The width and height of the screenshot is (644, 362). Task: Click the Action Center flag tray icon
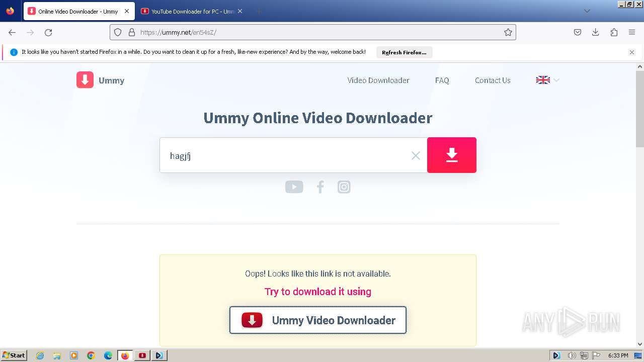point(596,355)
